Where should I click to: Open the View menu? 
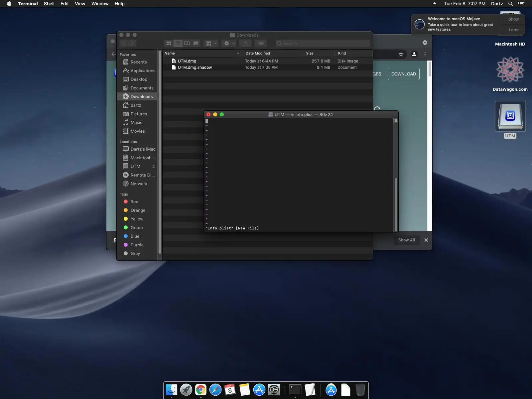click(x=80, y=4)
